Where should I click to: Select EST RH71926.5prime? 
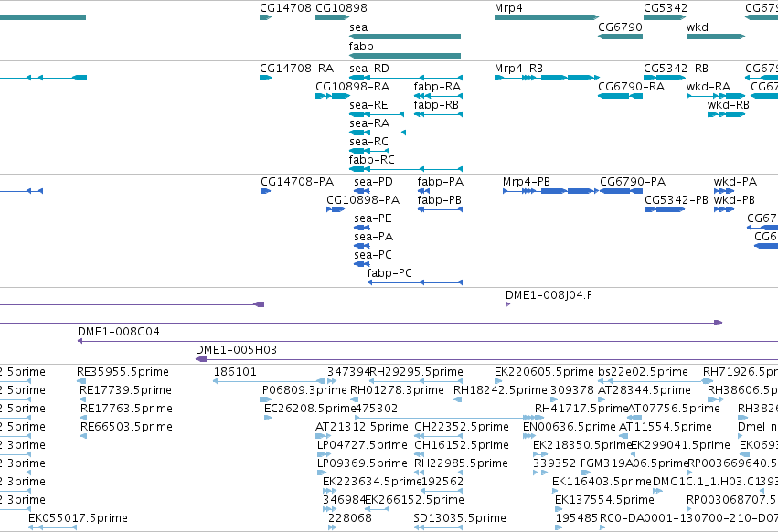741,372
